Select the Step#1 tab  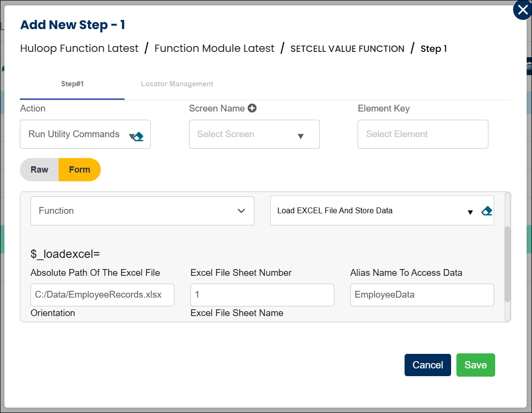pyautogui.click(x=72, y=84)
